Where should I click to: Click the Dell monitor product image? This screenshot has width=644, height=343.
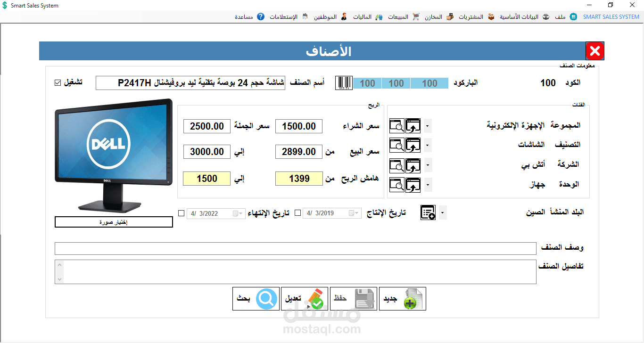click(x=114, y=156)
